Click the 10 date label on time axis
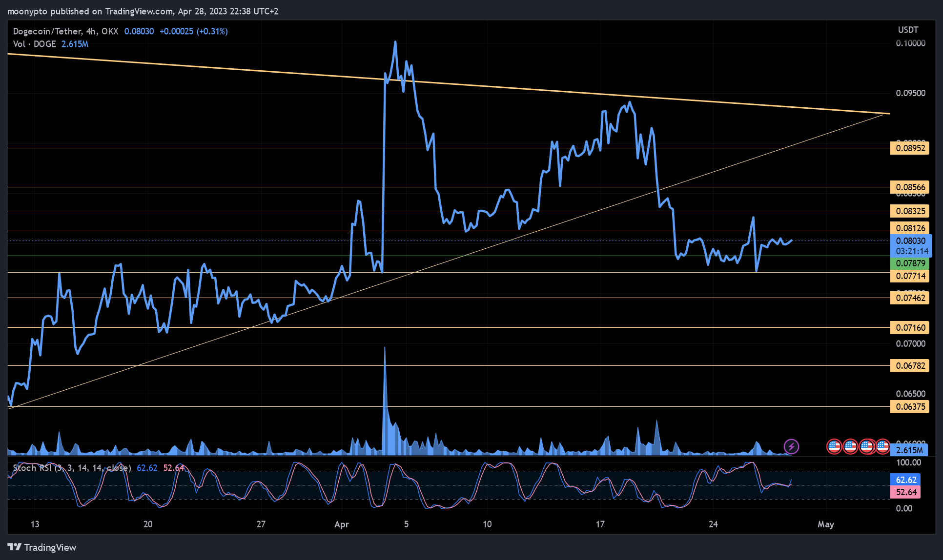The image size is (943, 560). point(487,524)
